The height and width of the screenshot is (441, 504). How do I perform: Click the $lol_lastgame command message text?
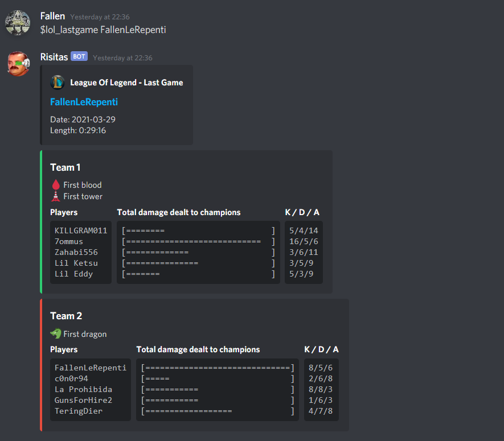103,30
